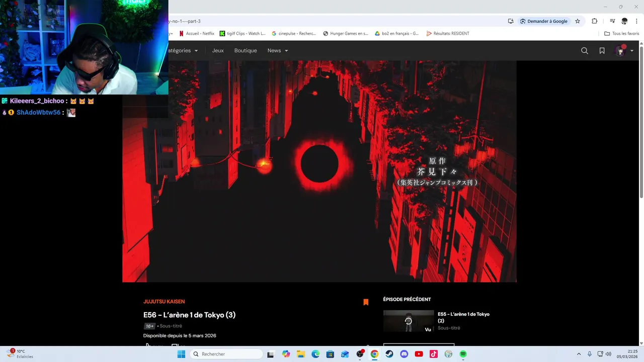Image resolution: width=644 pixels, height=362 pixels.
Task: Open the Windows Start menu
Action: 181,354
